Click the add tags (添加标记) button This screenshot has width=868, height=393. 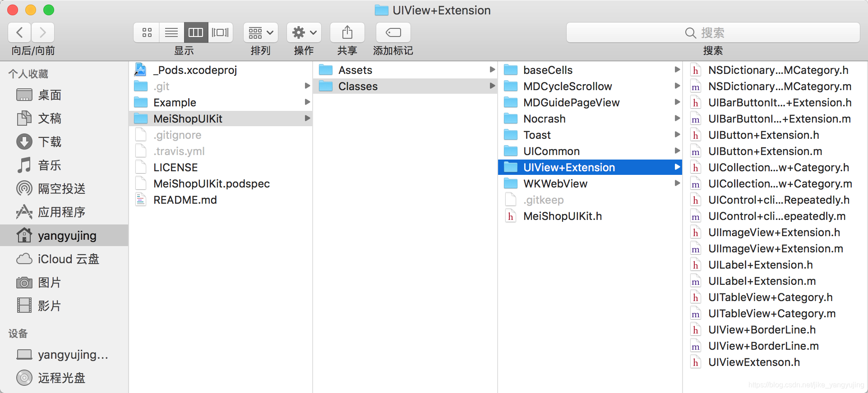[x=393, y=32]
